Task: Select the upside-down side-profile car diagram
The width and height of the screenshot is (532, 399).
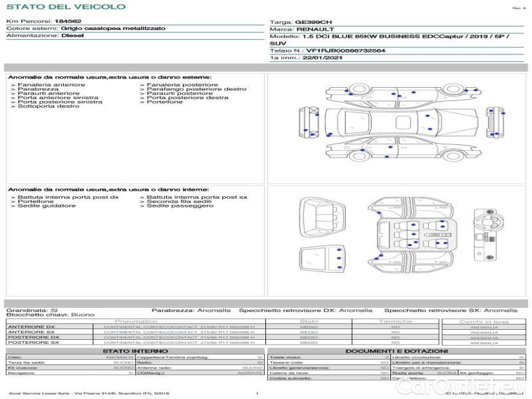Action: [x=404, y=95]
